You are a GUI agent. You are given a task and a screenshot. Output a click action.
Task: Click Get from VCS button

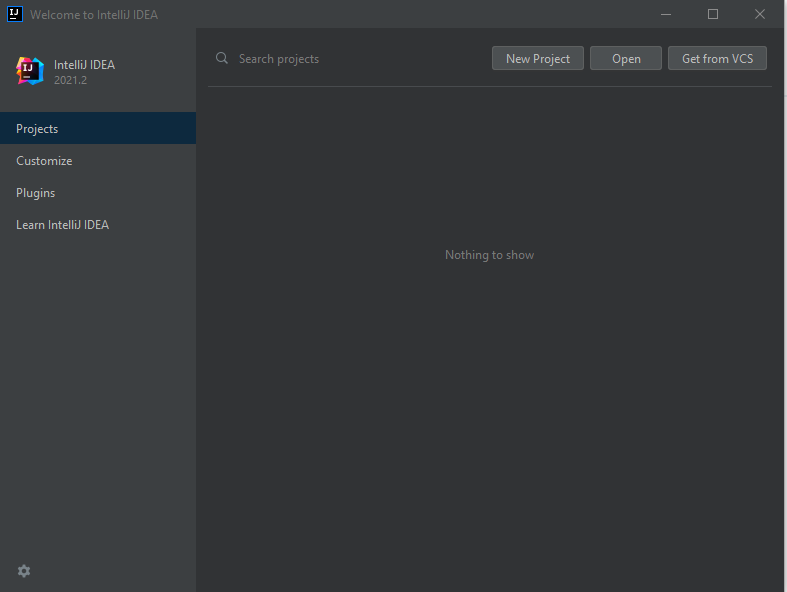click(x=717, y=58)
